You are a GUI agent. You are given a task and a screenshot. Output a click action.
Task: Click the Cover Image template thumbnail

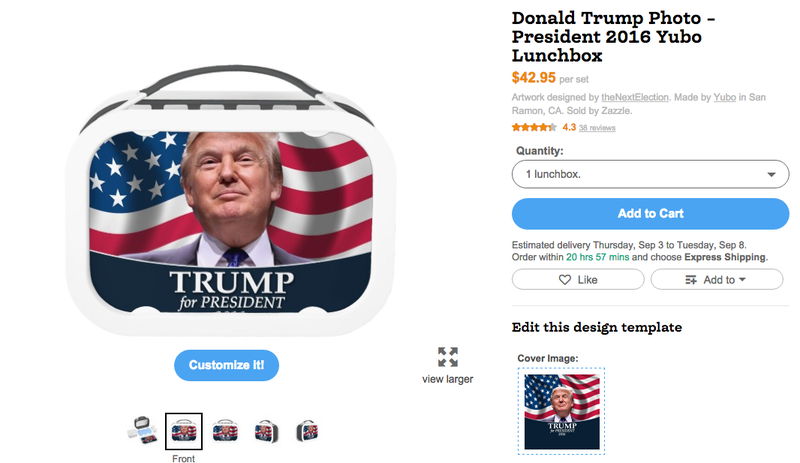(561, 411)
